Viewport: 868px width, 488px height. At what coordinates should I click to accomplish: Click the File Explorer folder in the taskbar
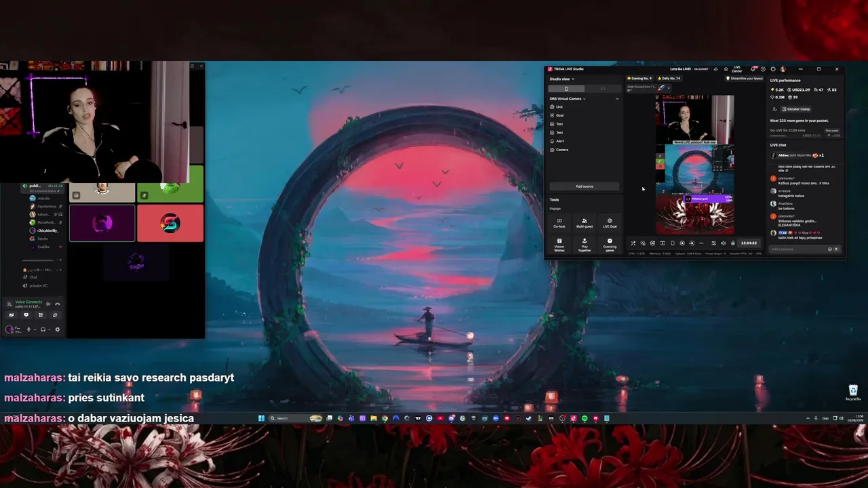point(373,418)
